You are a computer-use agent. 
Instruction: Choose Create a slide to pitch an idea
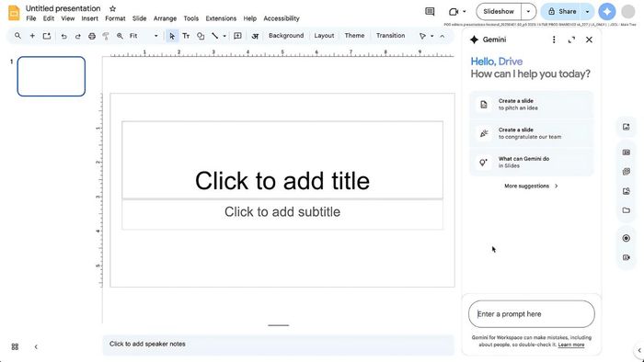click(x=531, y=105)
